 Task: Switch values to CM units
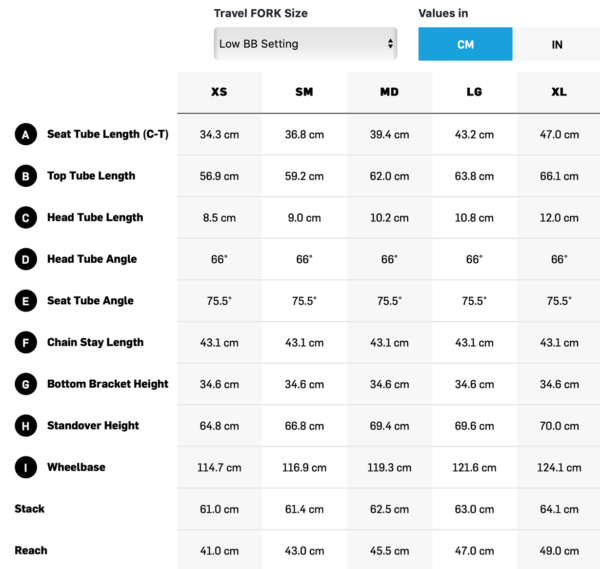click(465, 44)
